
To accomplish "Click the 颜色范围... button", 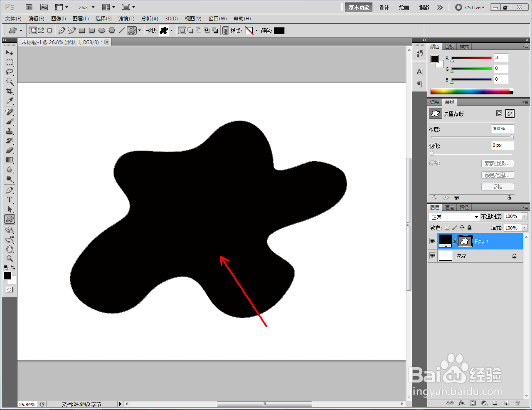I will point(498,175).
